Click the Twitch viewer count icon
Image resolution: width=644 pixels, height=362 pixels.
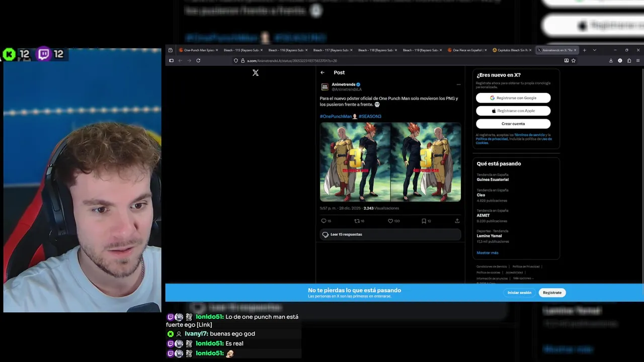click(x=43, y=54)
